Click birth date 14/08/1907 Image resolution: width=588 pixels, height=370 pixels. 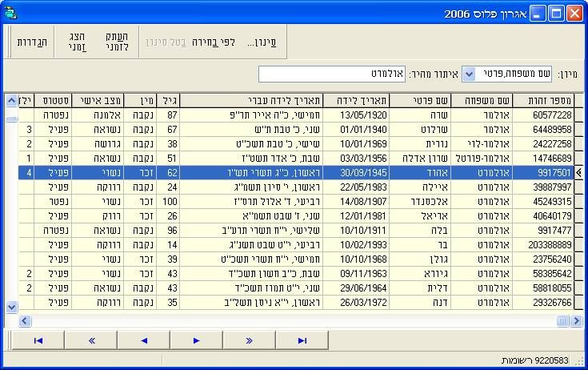tap(356, 202)
